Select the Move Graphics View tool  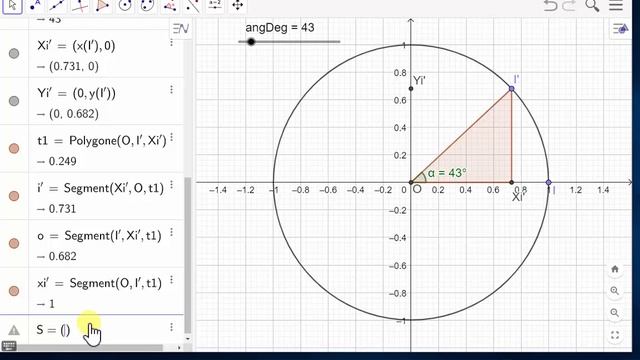(x=238, y=6)
